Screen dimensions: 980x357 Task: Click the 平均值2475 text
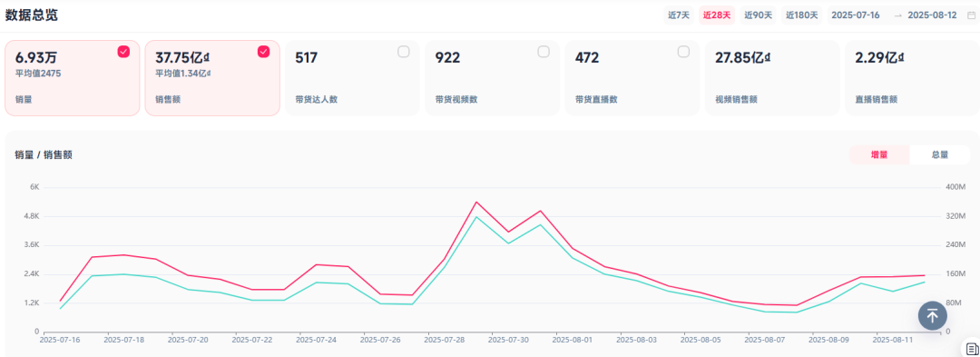tap(38, 74)
